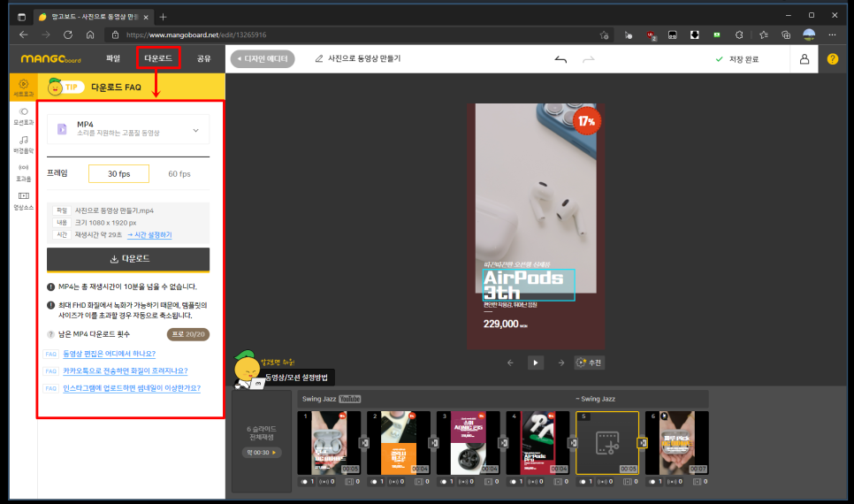This screenshot has width=854, height=504.
Task: Open transition icon after slide 4
Action: point(573,442)
